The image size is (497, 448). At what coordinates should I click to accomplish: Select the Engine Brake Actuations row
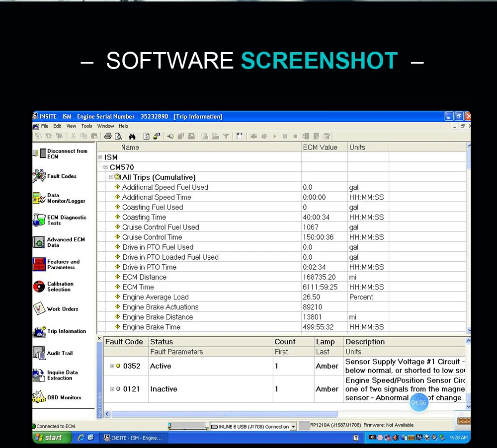coord(282,307)
